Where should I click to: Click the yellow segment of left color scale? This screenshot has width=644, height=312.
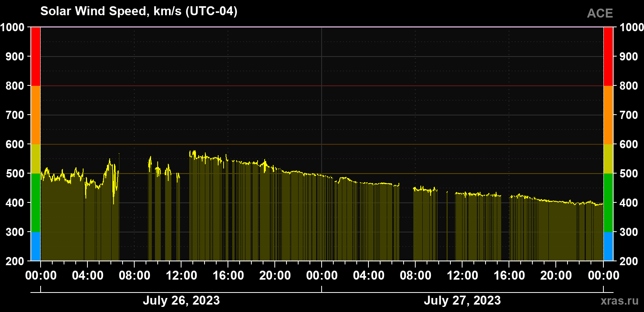pyautogui.click(x=36, y=159)
